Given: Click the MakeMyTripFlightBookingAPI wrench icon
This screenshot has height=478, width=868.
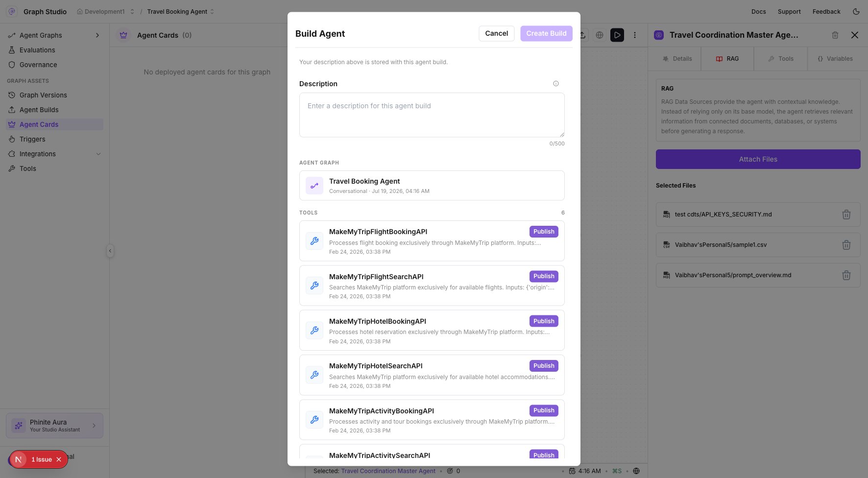Looking at the screenshot, I should click(314, 241).
